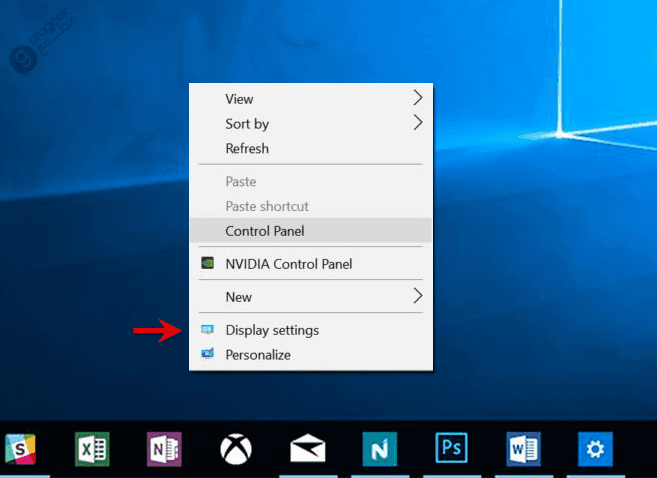
Task: Click the greyed-out Paste entry
Action: [x=241, y=182]
